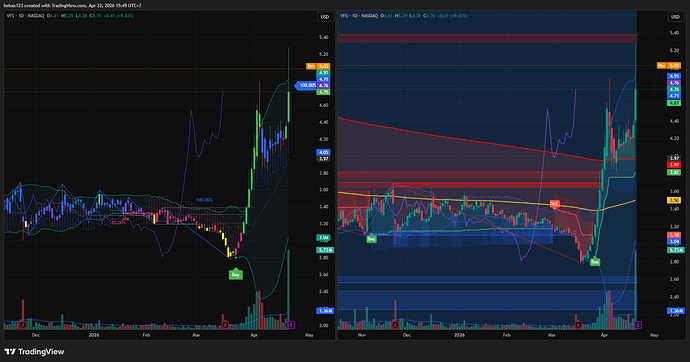Click the Buy marker near November on right chart
Viewport: 690px width, 362px height.
(371, 239)
